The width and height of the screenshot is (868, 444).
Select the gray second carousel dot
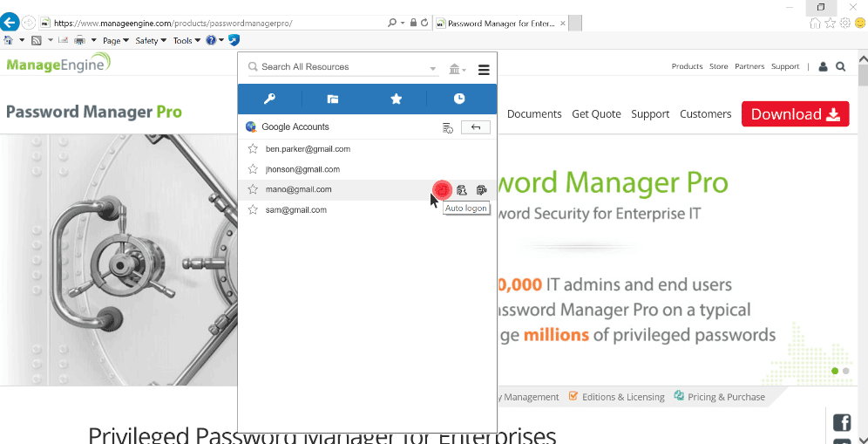coord(846,371)
